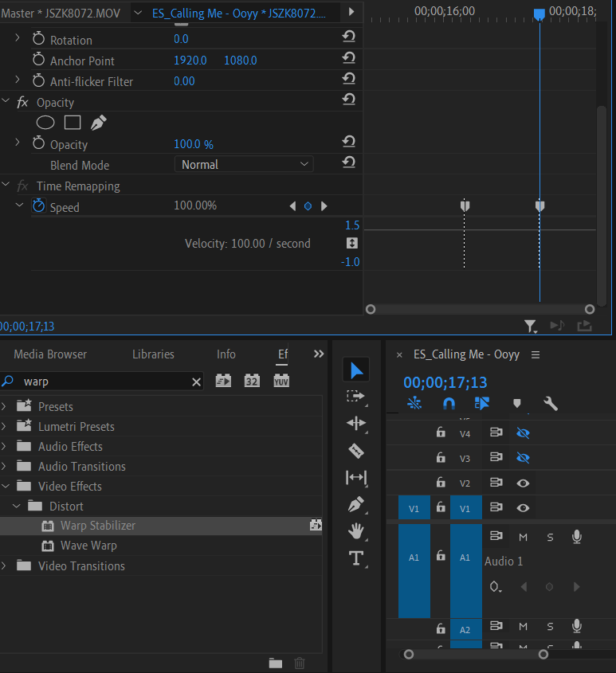The height and width of the screenshot is (673, 616).
Task: Toggle the Speed stopwatch animation
Action: tap(39, 206)
